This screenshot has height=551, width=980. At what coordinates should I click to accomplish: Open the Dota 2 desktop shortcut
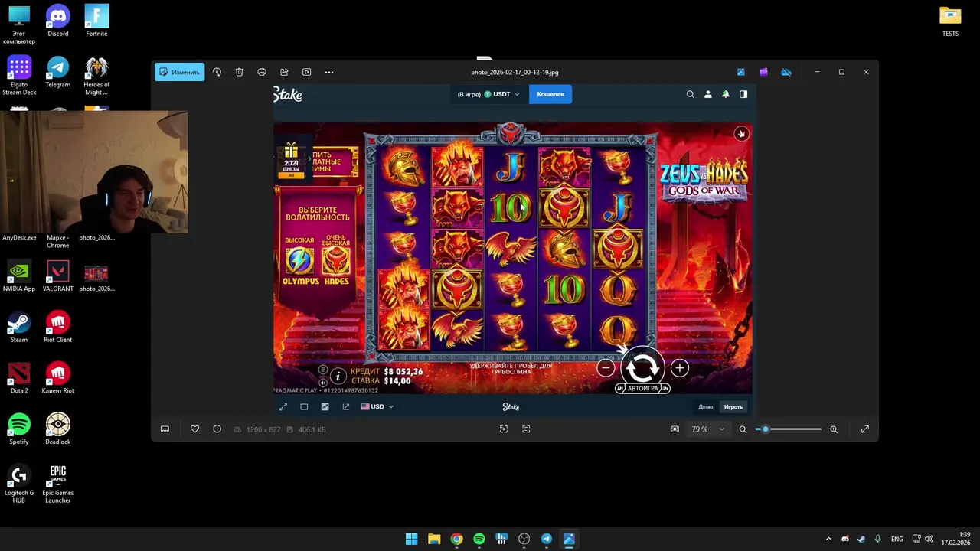(19, 378)
